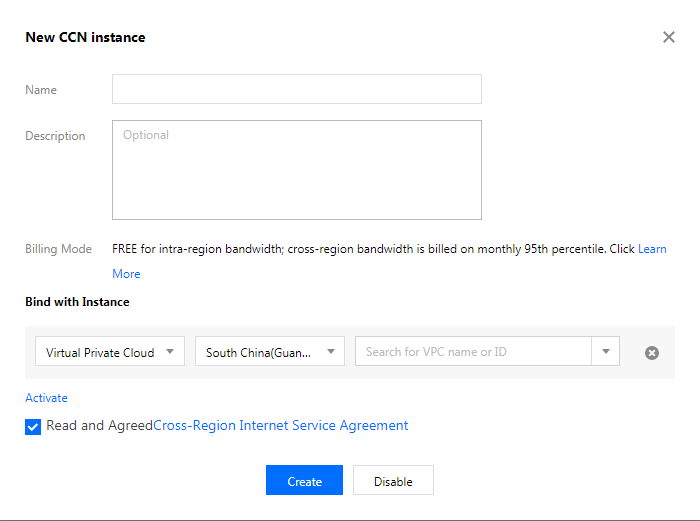Click the South China region dropdown arrow
This screenshot has height=521, width=700.
(330, 351)
